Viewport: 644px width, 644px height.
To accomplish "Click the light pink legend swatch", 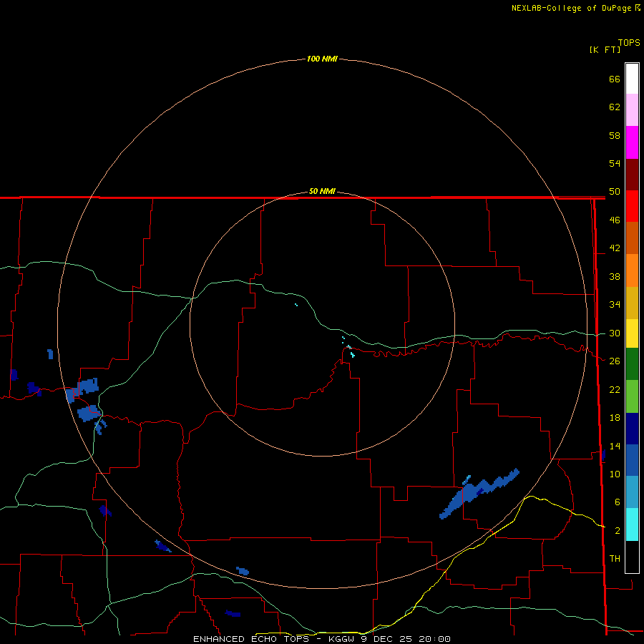I will pyautogui.click(x=632, y=110).
